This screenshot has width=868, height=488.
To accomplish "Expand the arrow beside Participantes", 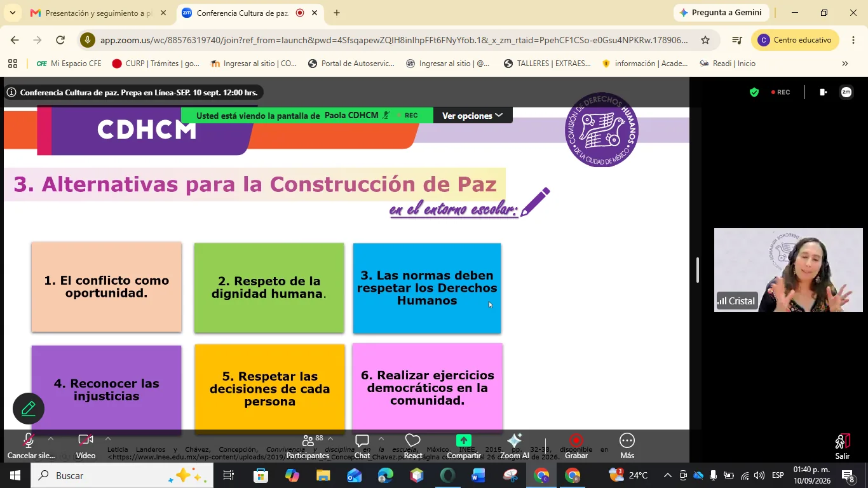I will click(330, 439).
